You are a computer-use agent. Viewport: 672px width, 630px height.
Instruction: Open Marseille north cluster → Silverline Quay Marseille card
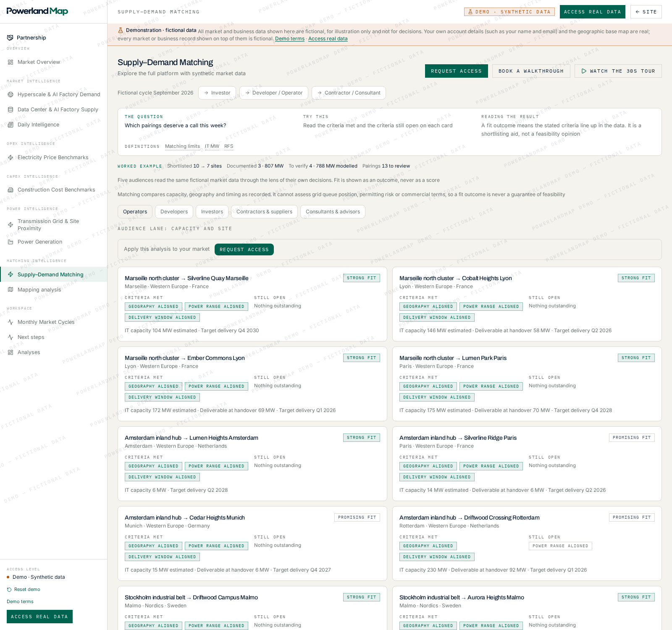[252, 304]
